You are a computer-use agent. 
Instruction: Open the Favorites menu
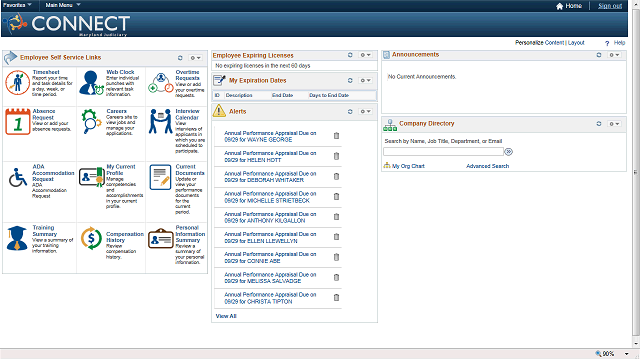click(17, 5)
